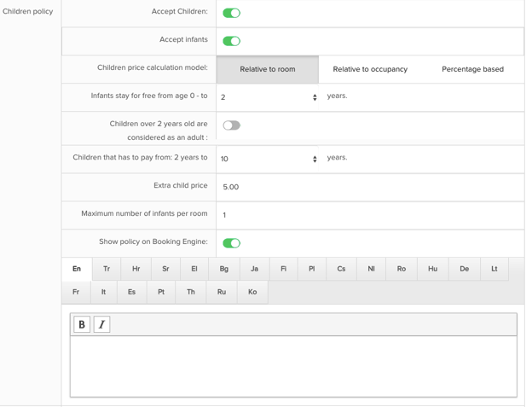Click Maximum number of infants field
The width and height of the screenshot is (532, 407).
tap(370, 215)
